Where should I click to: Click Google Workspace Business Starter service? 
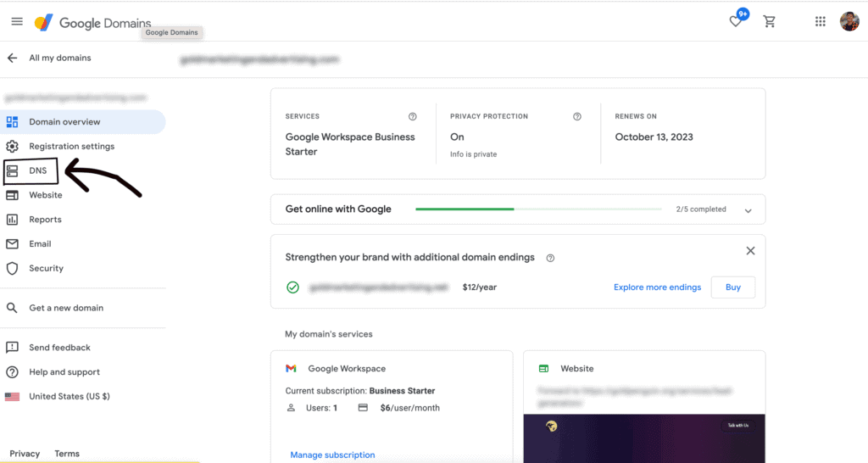[350, 144]
